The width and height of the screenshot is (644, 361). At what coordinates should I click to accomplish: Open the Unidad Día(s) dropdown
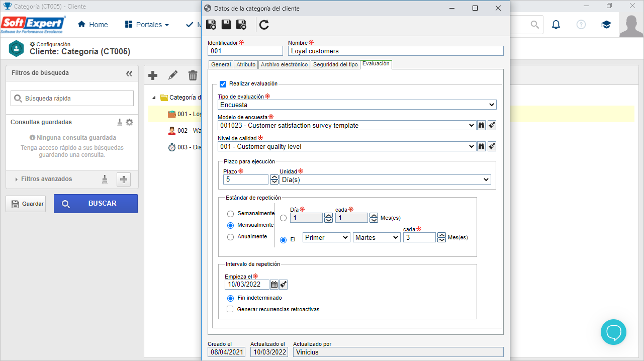tap(385, 179)
